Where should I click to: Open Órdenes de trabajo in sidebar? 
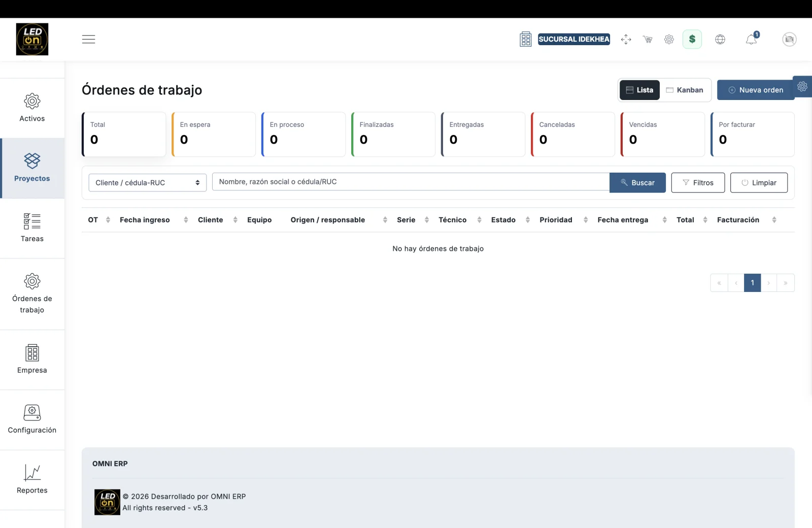pos(32,294)
